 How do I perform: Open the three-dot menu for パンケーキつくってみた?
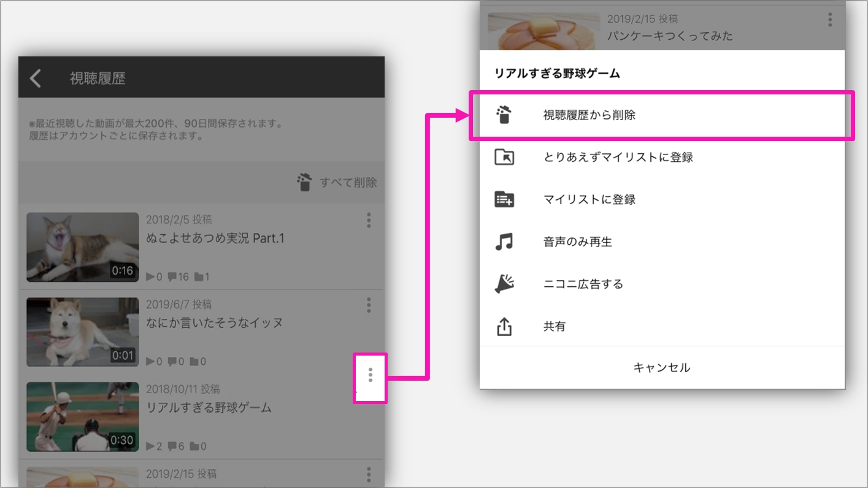click(369, 474)
